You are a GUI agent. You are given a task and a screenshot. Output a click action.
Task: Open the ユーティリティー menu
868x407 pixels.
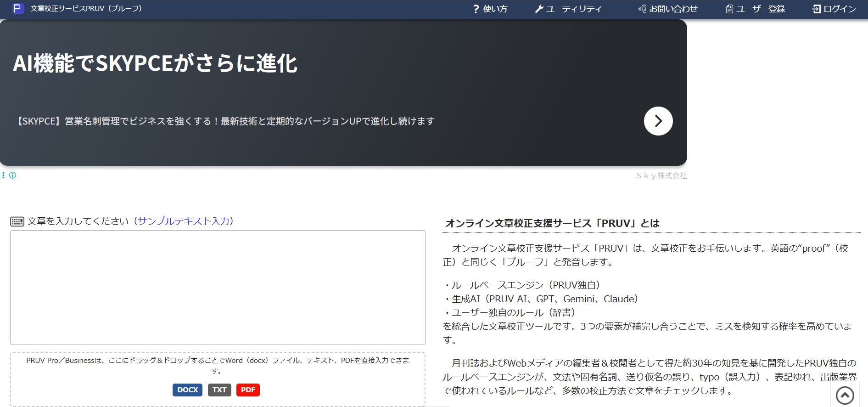pyautogui.click(x=572, y=9)
